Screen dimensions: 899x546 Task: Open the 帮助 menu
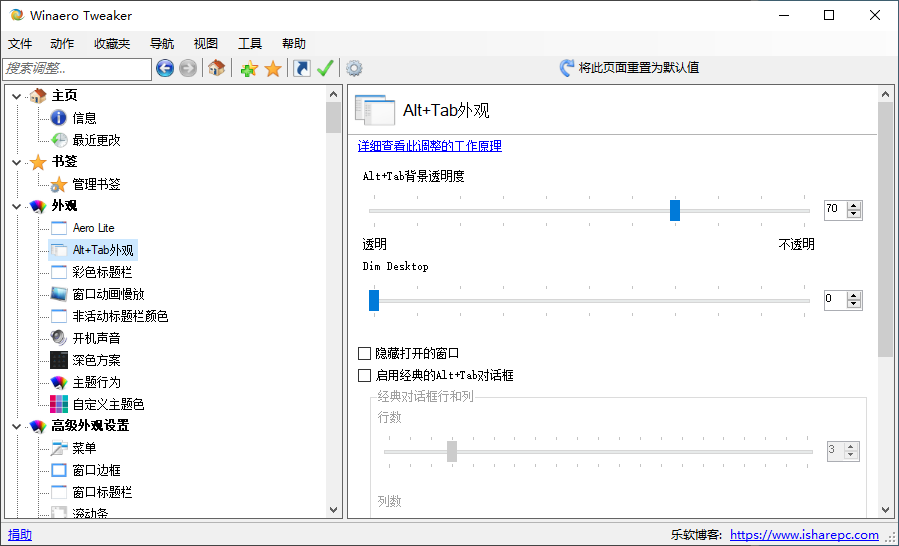(294, 44)
